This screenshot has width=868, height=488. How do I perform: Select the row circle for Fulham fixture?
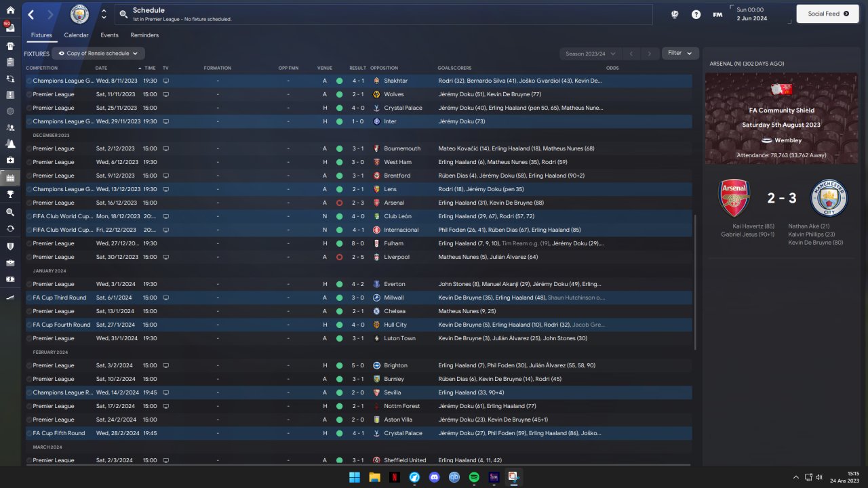tap(29, 243)
